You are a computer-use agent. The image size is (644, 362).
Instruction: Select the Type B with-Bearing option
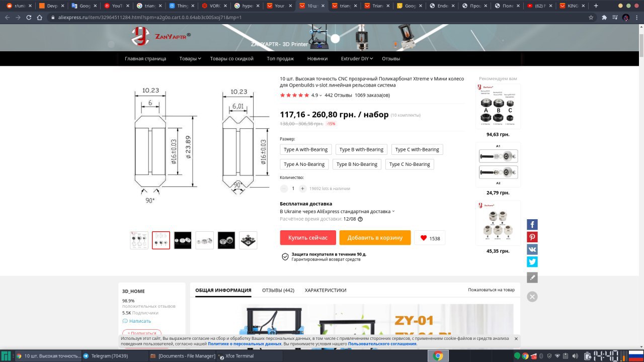[x=361, y=149]
